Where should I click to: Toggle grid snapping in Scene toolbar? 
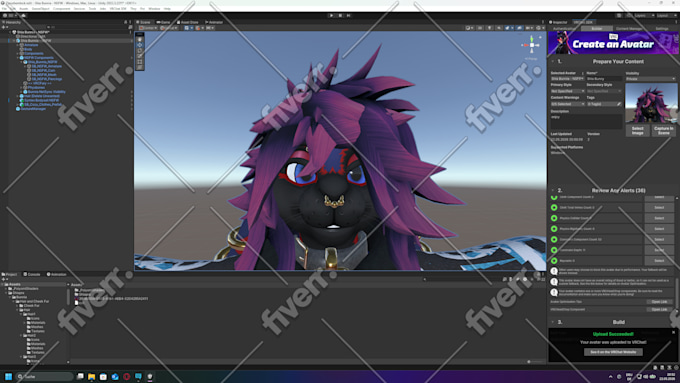[x=199, y=28]
